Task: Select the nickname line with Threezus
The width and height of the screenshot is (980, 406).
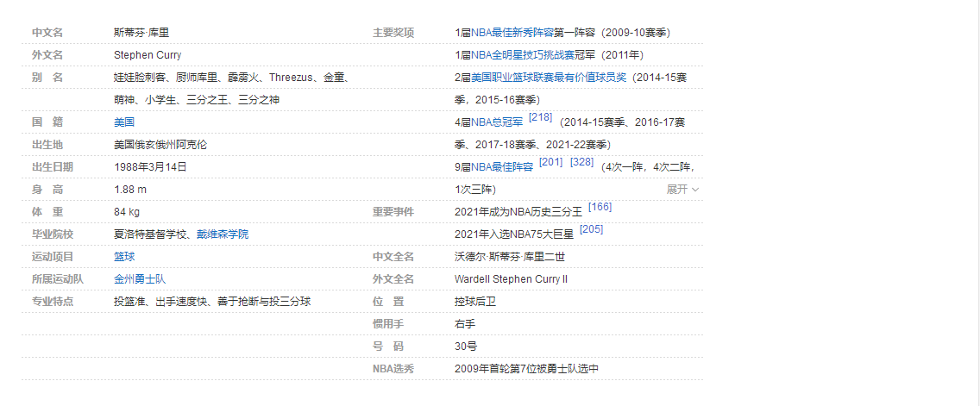Action: (231, 78)
